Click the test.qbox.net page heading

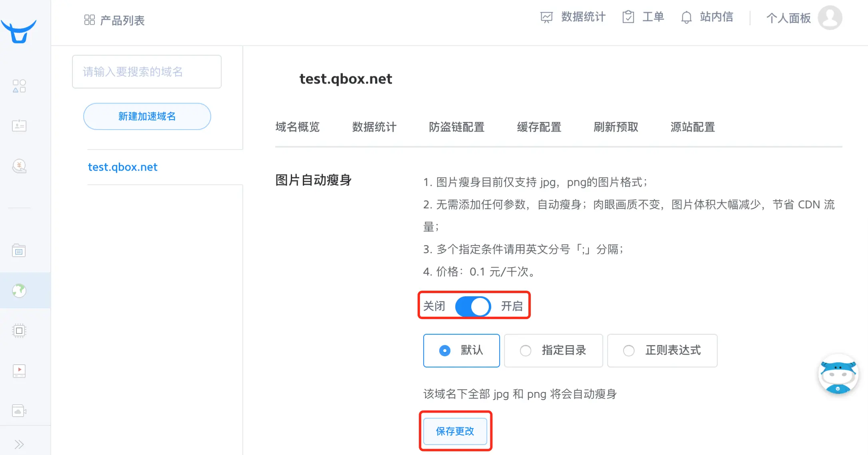tap(346, 79)
